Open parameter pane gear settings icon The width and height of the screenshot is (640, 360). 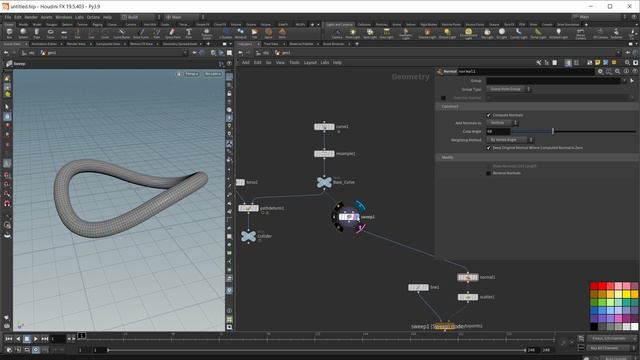coord(600,71)
